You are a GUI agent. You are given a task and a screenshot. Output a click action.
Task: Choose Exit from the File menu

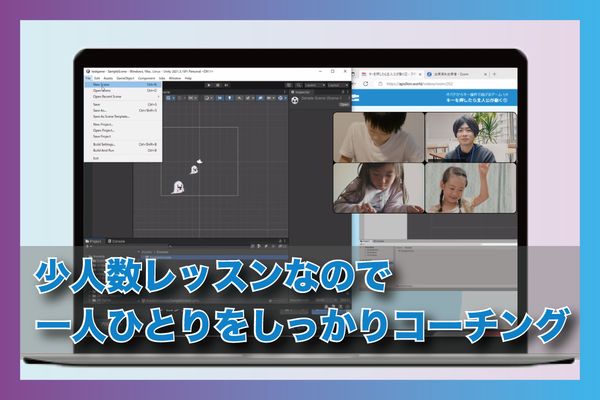coord(123,158)
